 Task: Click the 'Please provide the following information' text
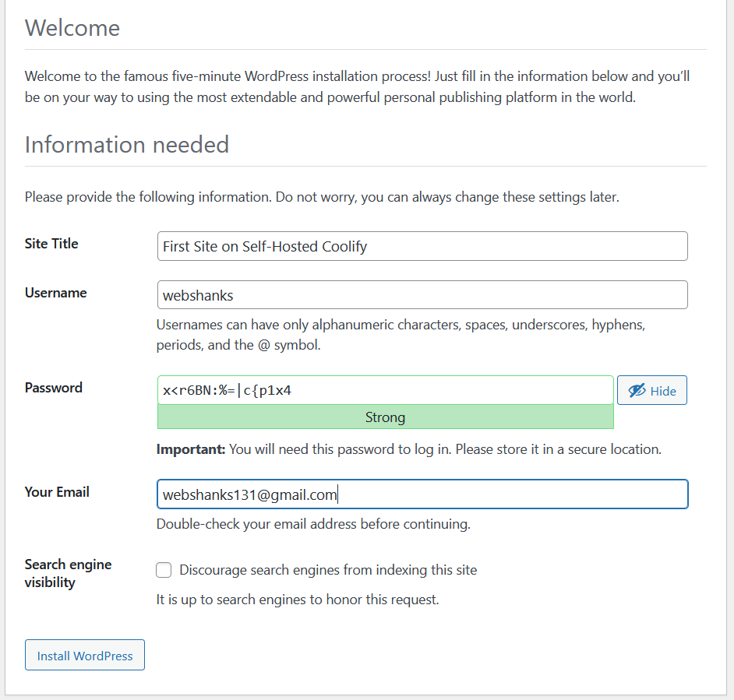(x=322, y=197)
